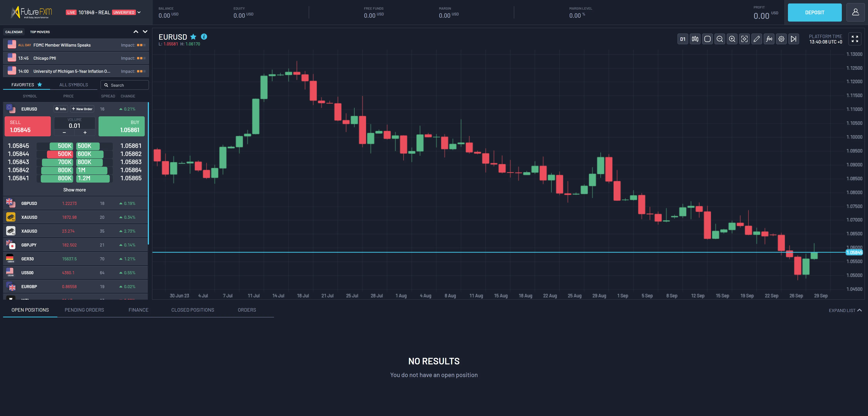Screen dimensions: 868x416
Task: Open the D1 timeframe selector
Action: coord(683,39)
